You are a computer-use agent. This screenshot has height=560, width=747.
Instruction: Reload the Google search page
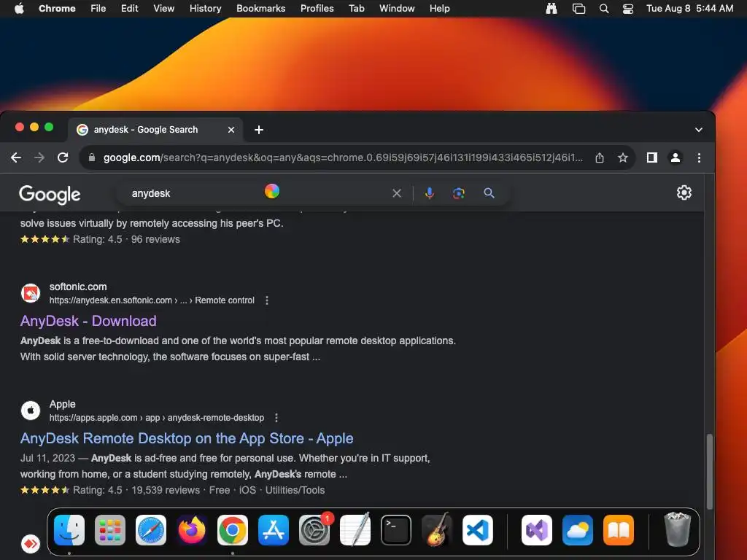(x=63, y=157)
